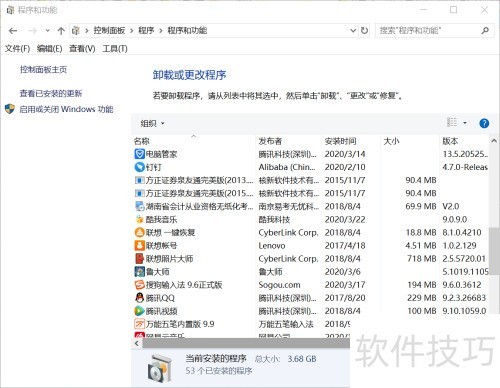Image resolution: width=500 pixels, height=388 pixels.
Task: Click publisher Alibaba (Chin... cell
Action: coord(287,167)
